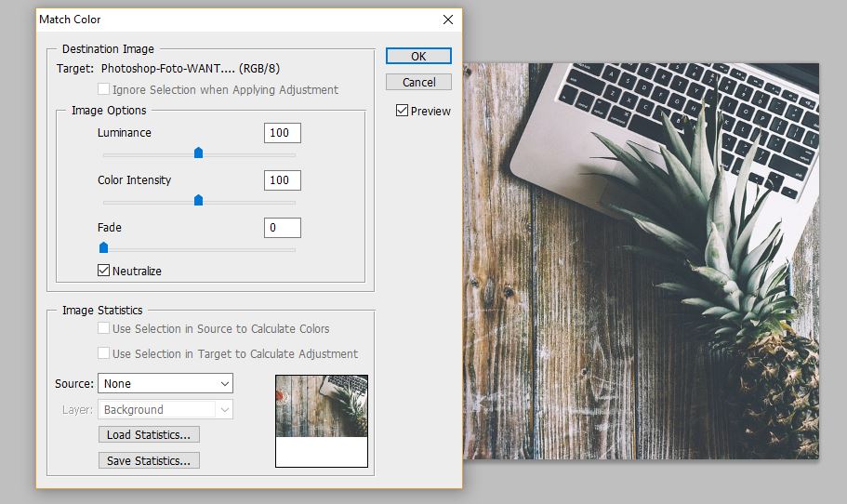The height and width of the screenshot is (504, 847).
Task: Click the Fade slider handle
Action: coord(103,247)
